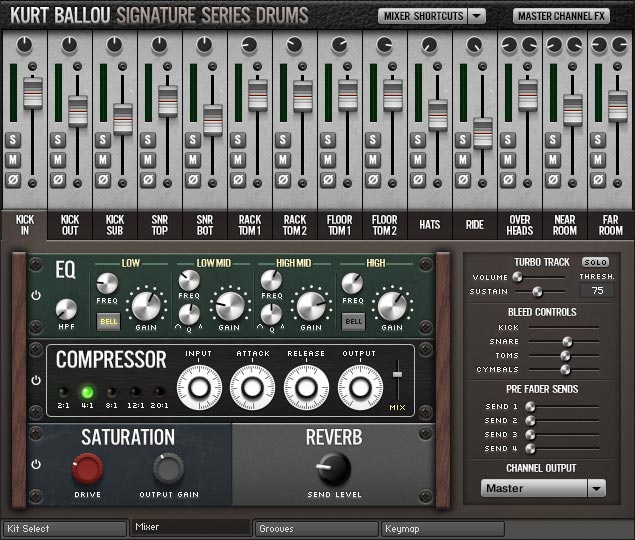
Task: Switch to the Grooves tab
Action: [317, 529]
